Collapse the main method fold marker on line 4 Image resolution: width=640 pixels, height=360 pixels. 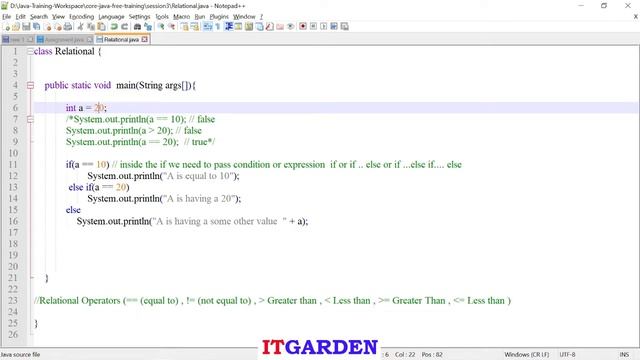coord(30,85)
